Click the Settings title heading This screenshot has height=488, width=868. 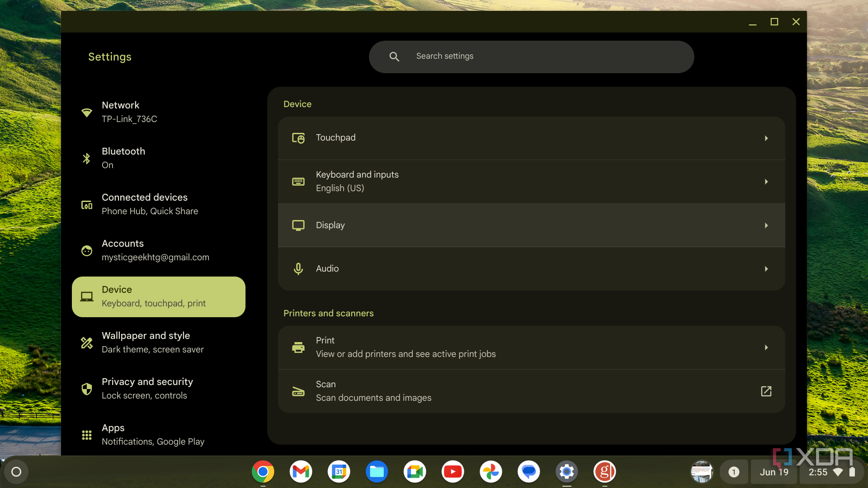110,57
